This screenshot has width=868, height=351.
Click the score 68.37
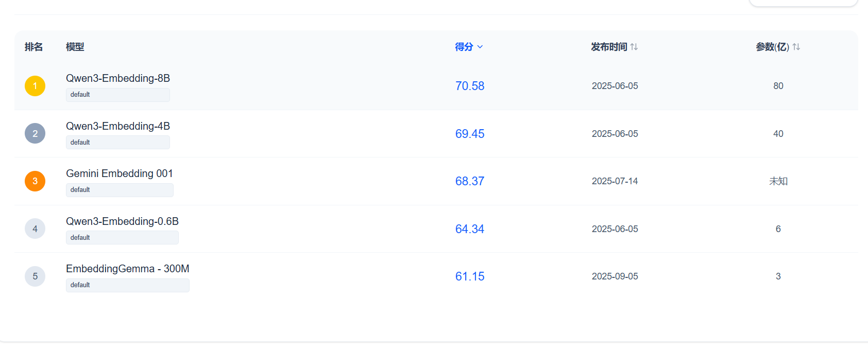(470, 181)
